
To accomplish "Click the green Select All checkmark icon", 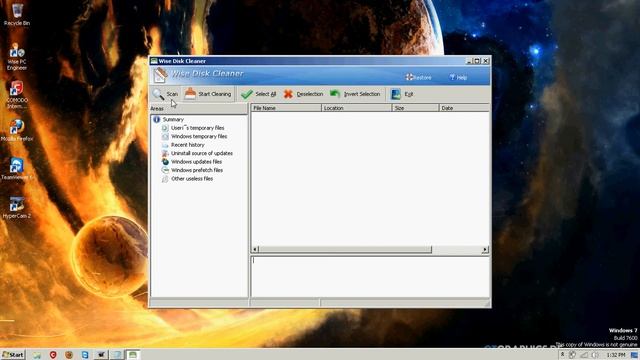I will 247,94.
